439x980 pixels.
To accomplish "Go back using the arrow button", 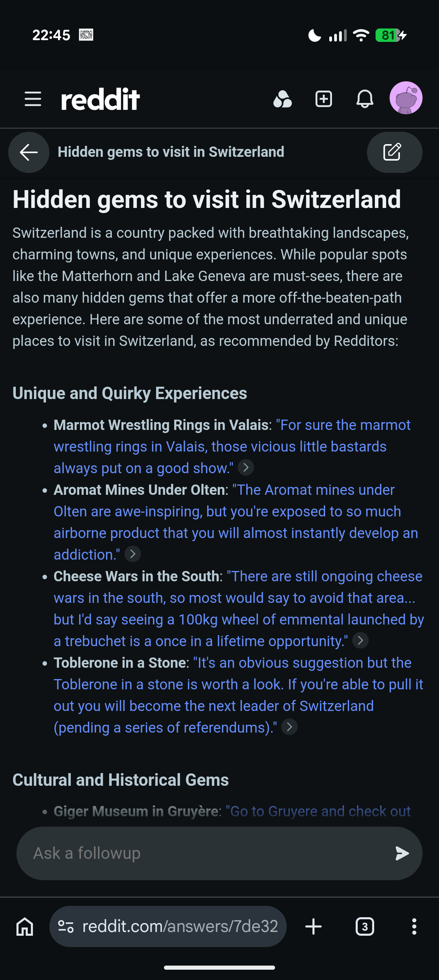I will tap(29, 152).
